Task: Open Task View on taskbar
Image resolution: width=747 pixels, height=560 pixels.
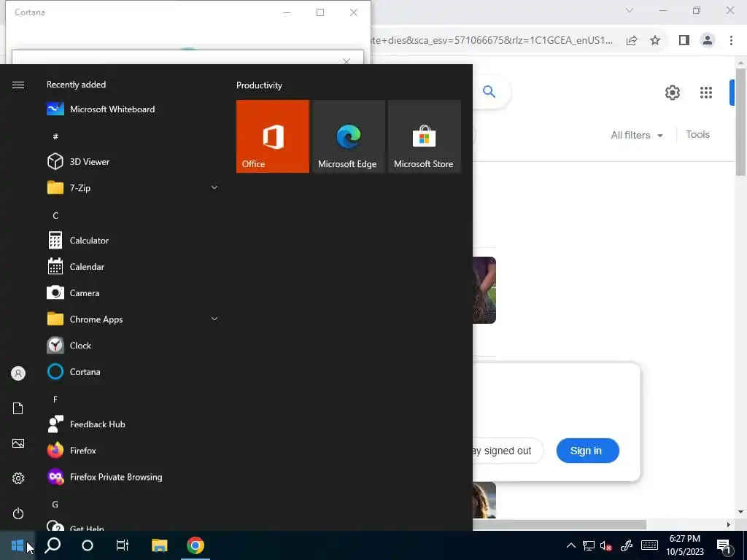Action: coord(123,545)
